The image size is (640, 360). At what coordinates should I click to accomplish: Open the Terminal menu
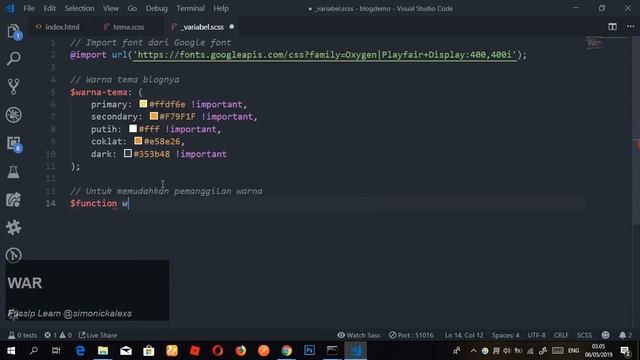[191, 8]
